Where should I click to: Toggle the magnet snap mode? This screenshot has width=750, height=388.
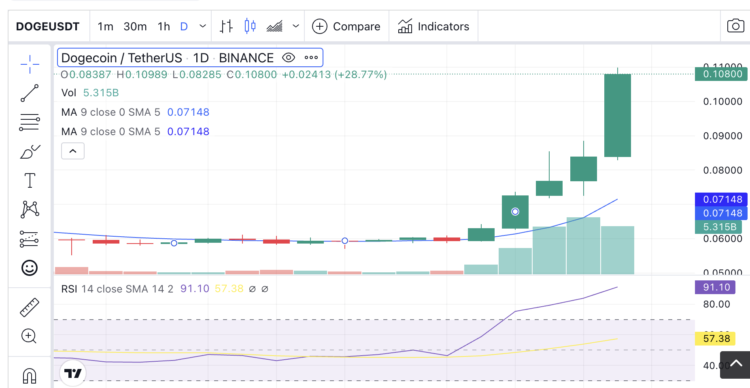point(30,375)
